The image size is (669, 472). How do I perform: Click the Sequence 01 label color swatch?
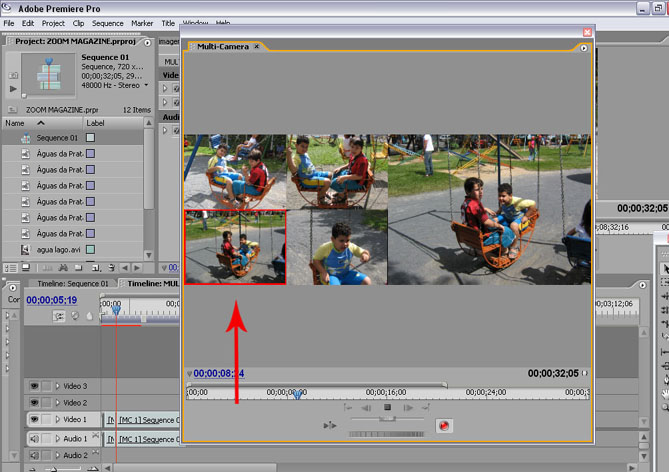click(x=90, y=138)
